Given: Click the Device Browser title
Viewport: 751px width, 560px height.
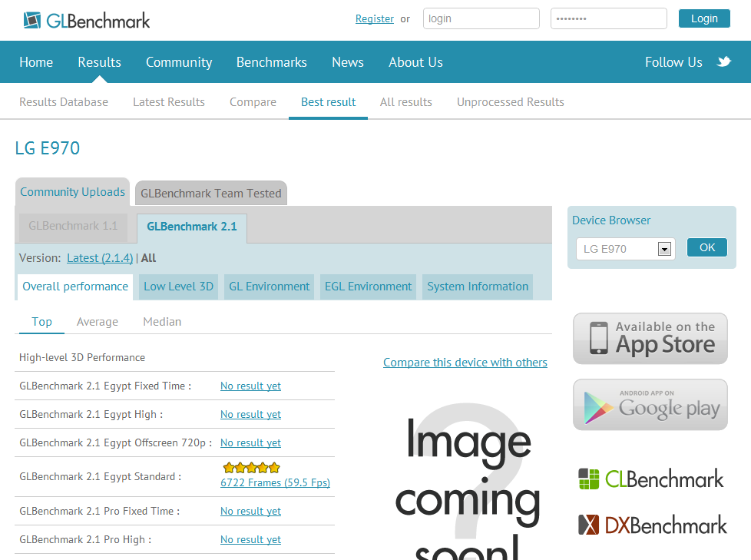Looking at the screenshot, I should (x=611, y=220).
